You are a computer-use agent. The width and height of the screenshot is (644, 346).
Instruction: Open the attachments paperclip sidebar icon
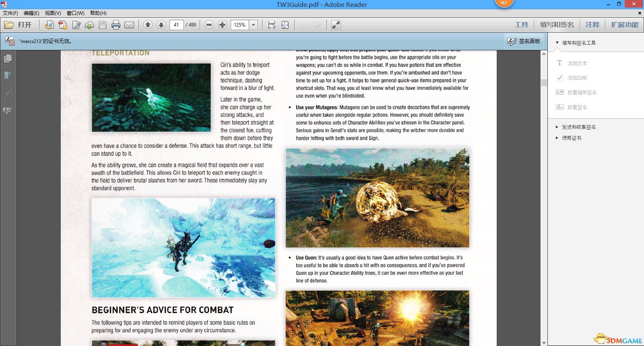coord(8,93)
